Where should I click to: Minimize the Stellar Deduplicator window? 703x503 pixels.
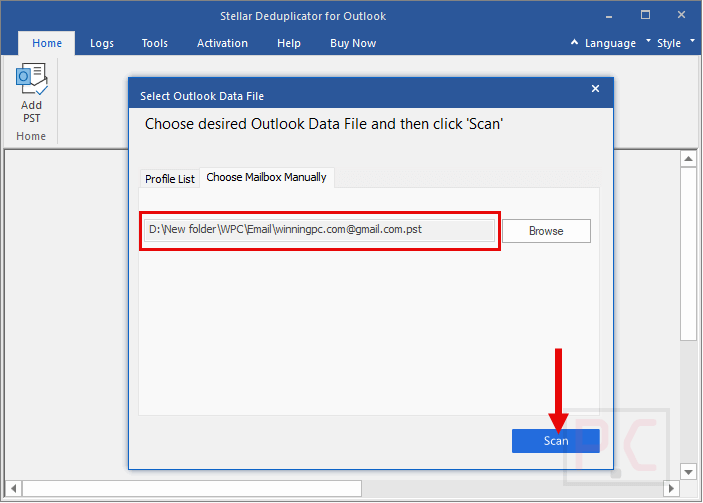[x=609, y=16]
